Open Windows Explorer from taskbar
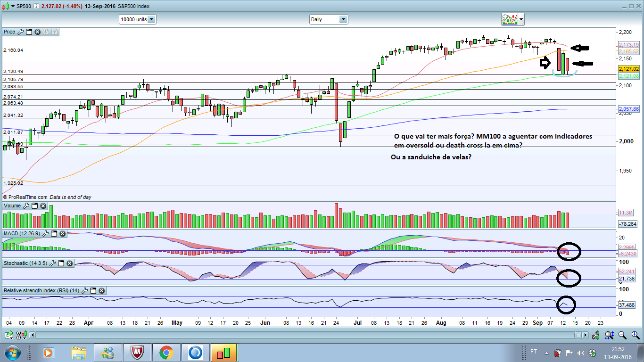This screenshot has height=362, width=644. tap(78, 353)
